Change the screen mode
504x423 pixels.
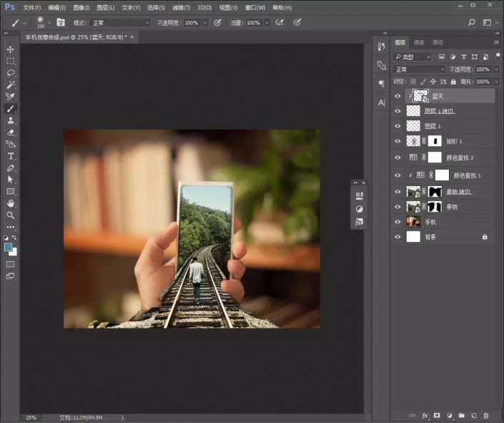pos(10,276)
